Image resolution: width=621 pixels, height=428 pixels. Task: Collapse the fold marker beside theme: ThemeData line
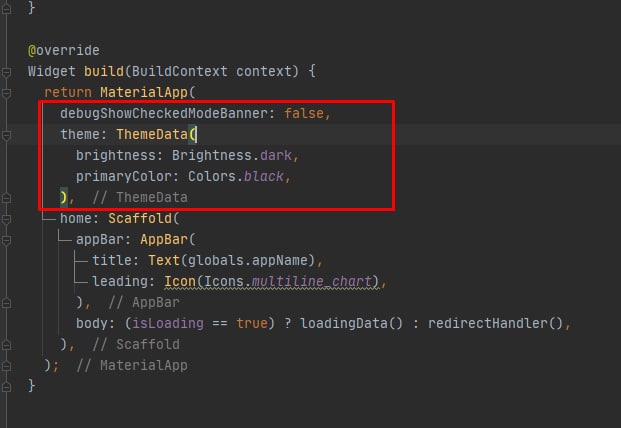(6, 135)
